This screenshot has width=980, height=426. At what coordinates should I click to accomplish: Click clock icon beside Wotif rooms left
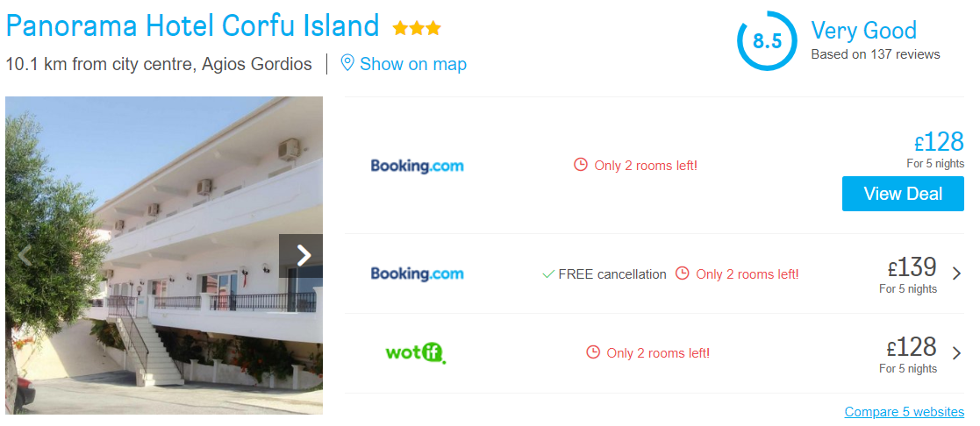tap(593, 352)
